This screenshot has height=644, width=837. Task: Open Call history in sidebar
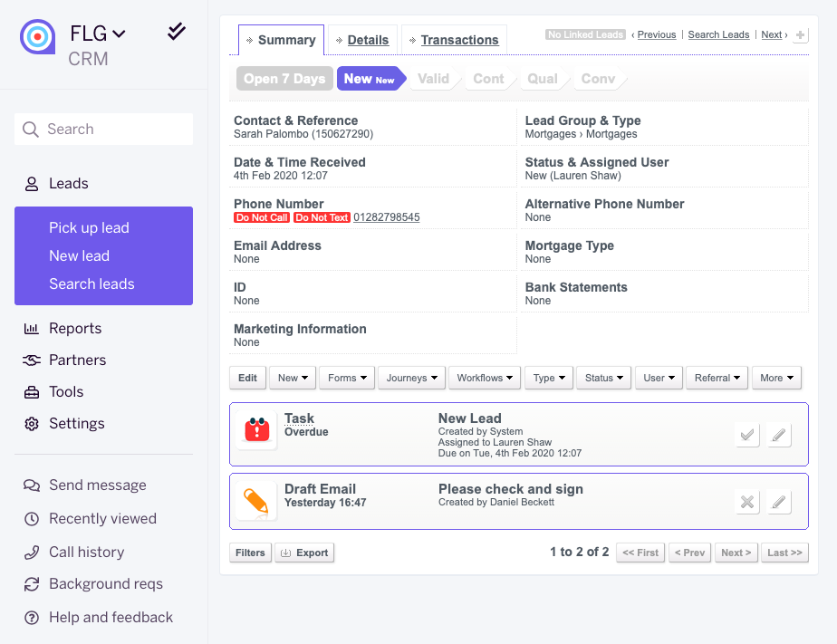coord(86,552)
